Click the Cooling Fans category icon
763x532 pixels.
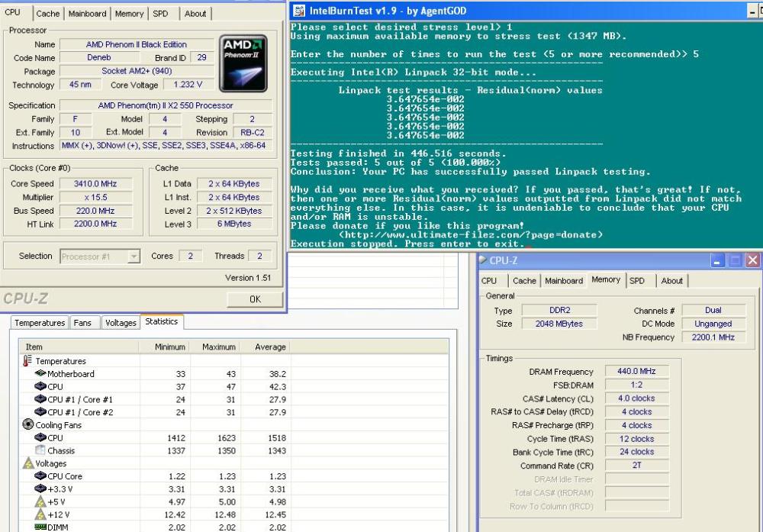27,424
